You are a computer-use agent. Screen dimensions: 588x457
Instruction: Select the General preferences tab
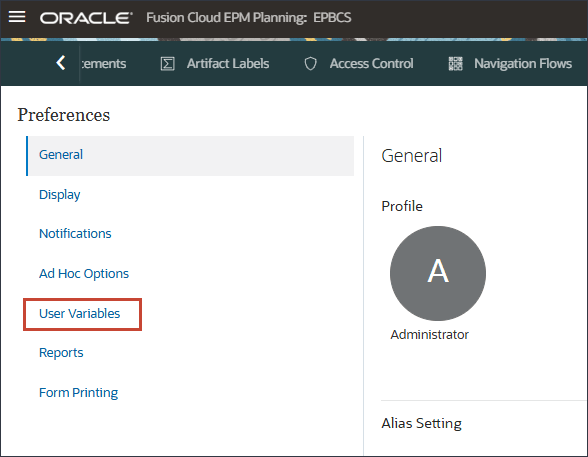[x=190, y=156]
